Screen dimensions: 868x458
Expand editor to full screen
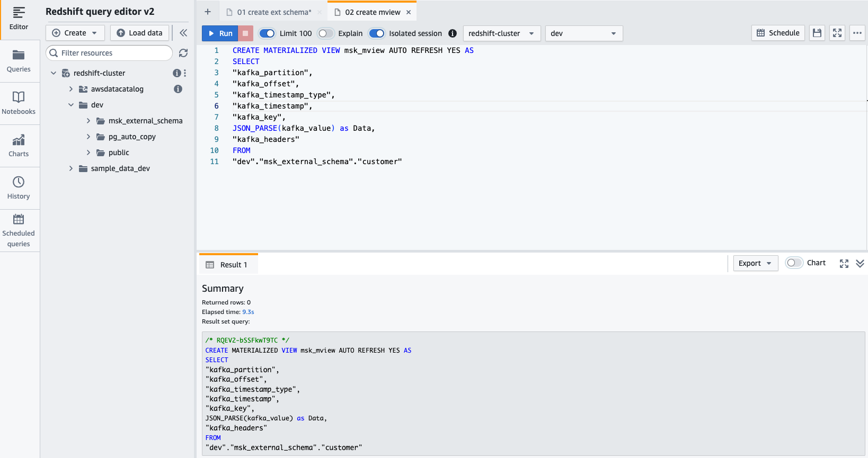click(837, 33)
